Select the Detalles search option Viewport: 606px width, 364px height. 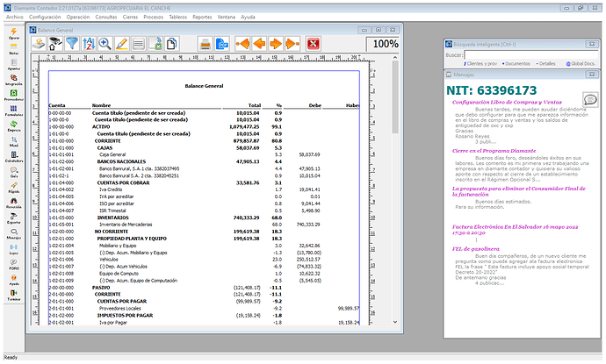click(547, 64)
